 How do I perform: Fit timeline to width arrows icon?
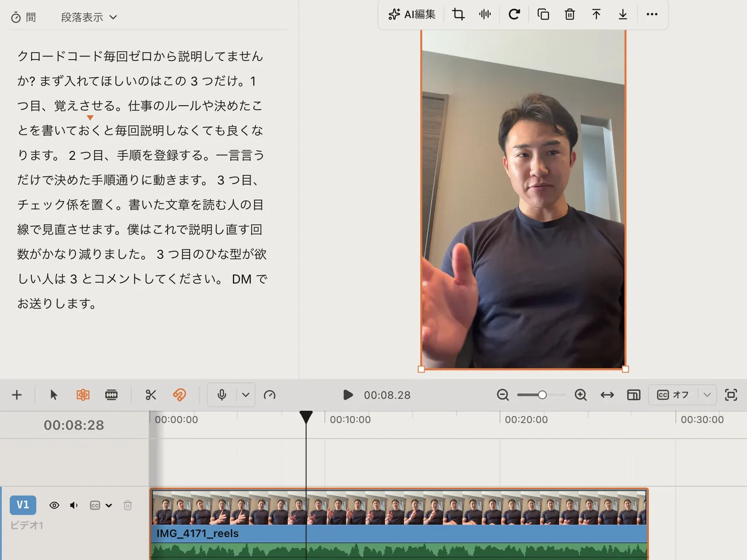pos(607,395)
